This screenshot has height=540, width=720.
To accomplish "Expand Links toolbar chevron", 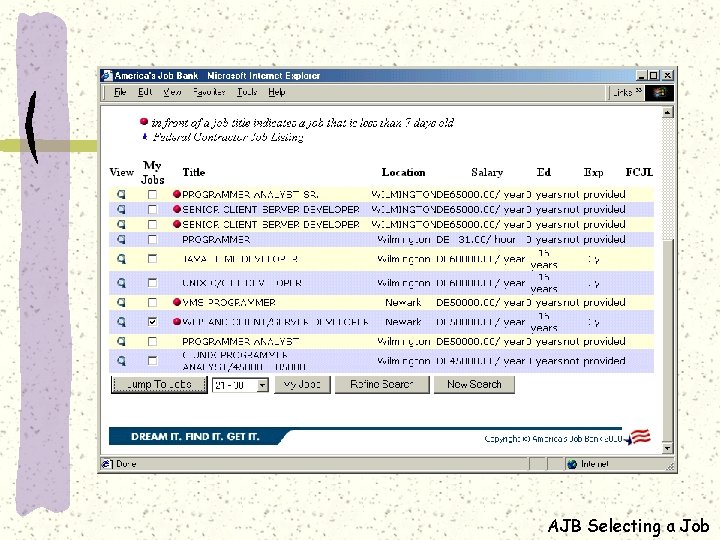I will coord(639,91).
